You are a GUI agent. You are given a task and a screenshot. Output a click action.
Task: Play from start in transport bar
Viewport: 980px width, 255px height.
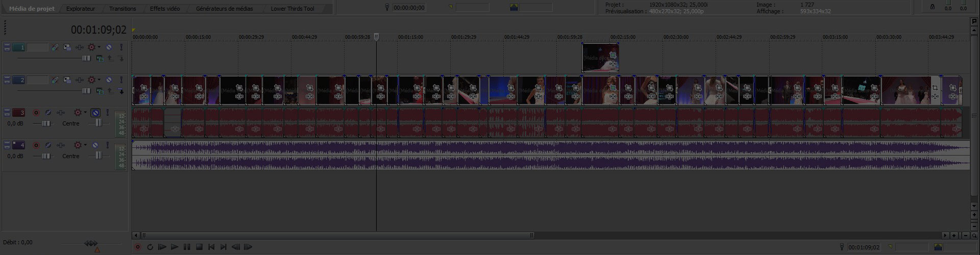(162, 247)
